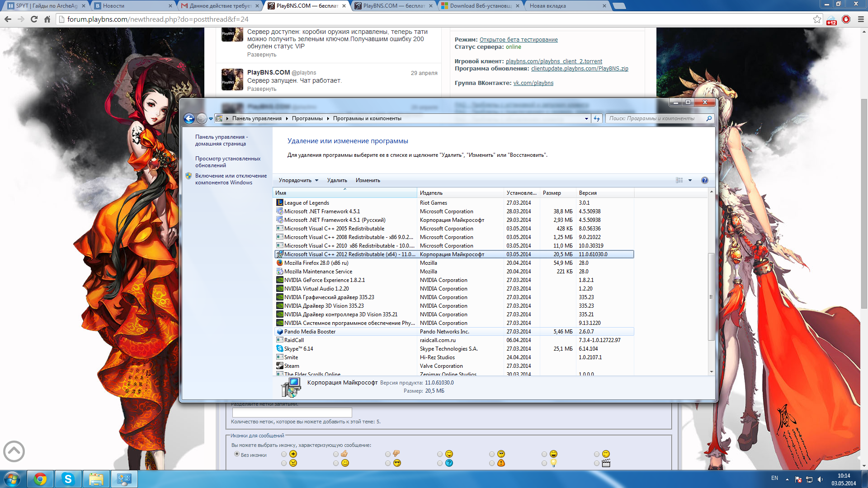Click the tags input field on the forum page
The image size is (868, 488).
point(292,413)
